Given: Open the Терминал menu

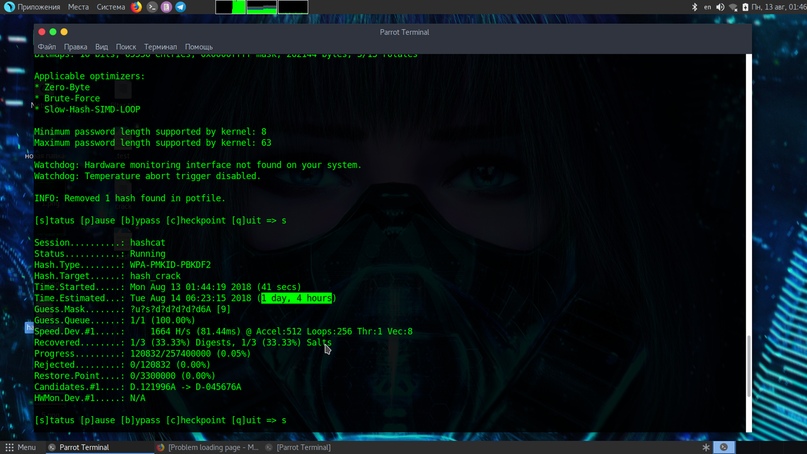Looking at the screenshot, I should coord(160,47).
